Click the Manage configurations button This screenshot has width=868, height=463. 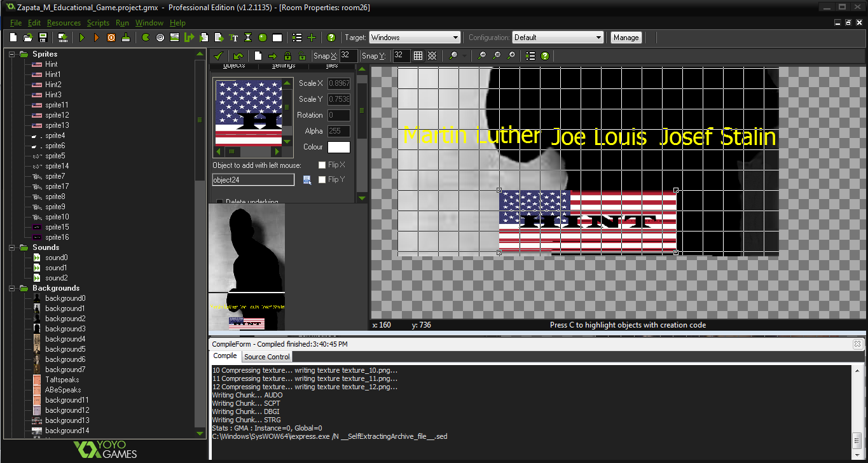point(626,38)
